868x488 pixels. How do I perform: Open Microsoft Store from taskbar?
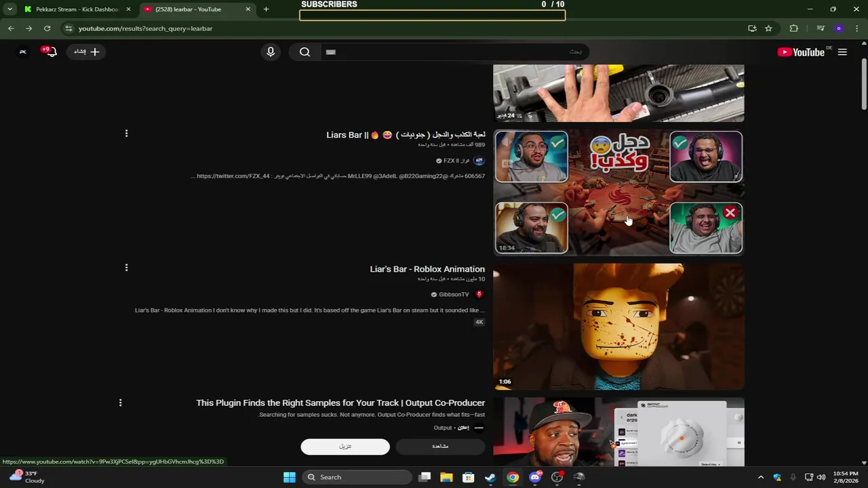[x=468, y=477]
